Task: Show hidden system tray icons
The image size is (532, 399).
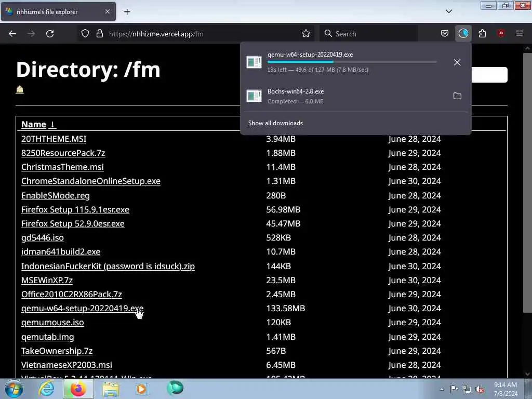Action: click(442, 389)
